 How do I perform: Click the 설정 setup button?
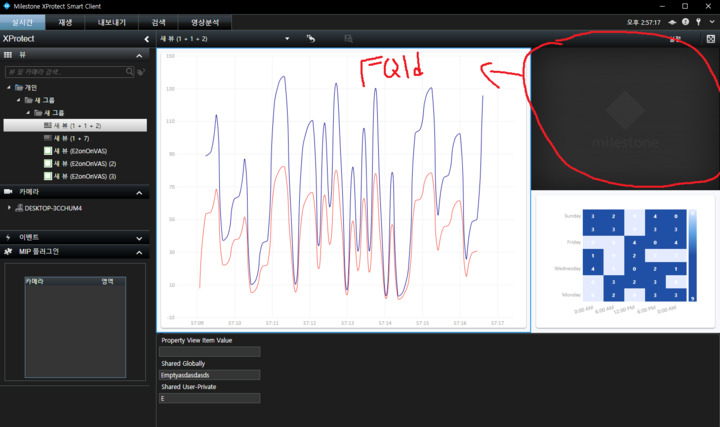click(x=675, y=39)
